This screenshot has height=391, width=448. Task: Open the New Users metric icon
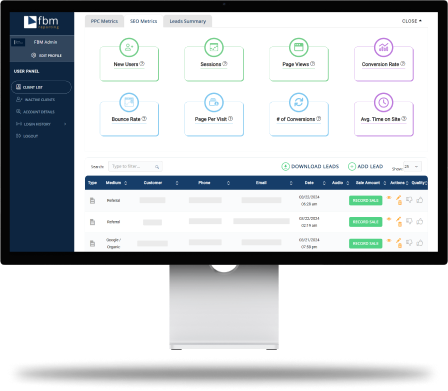[x=129, y=47]
